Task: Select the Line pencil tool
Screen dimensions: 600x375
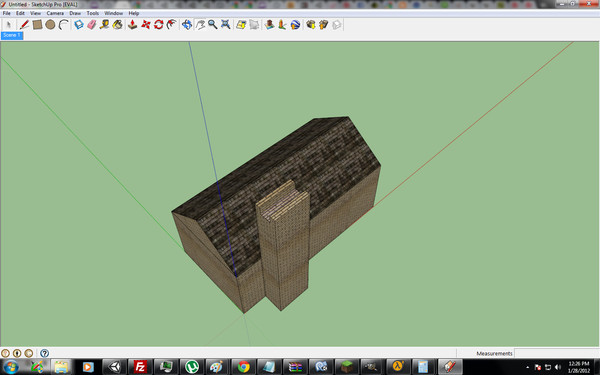Action: (x=24, y=25)
